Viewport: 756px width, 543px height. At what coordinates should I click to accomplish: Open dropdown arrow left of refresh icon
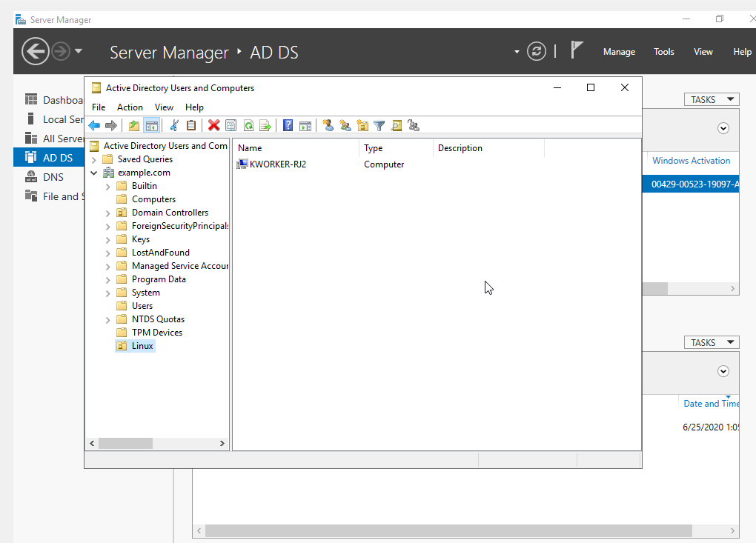(x=517, y=52)
